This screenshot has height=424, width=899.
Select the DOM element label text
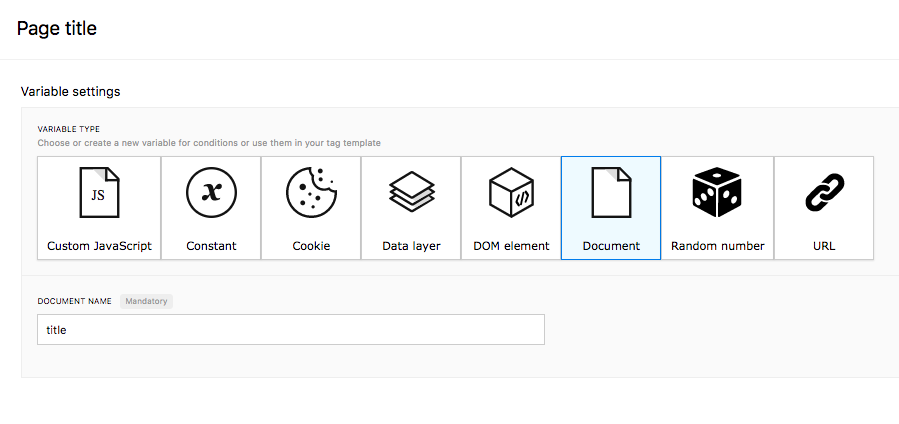[511, 246]
